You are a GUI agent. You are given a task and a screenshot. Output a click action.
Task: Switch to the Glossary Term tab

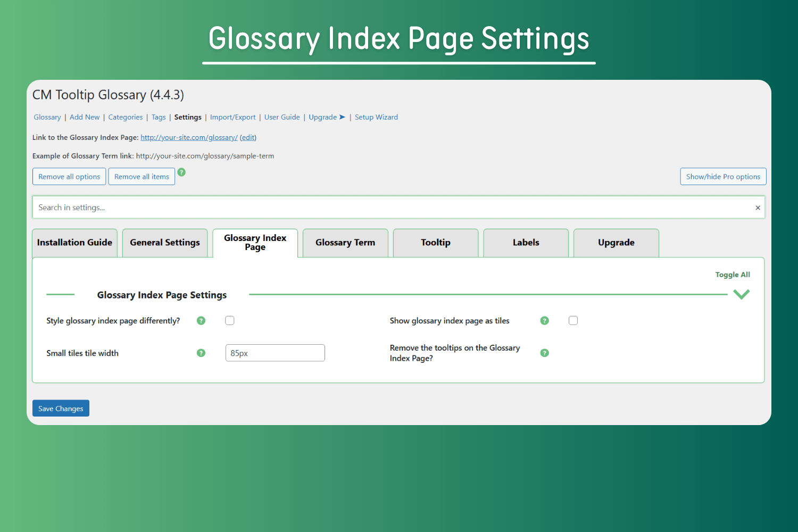pos(345,243)
